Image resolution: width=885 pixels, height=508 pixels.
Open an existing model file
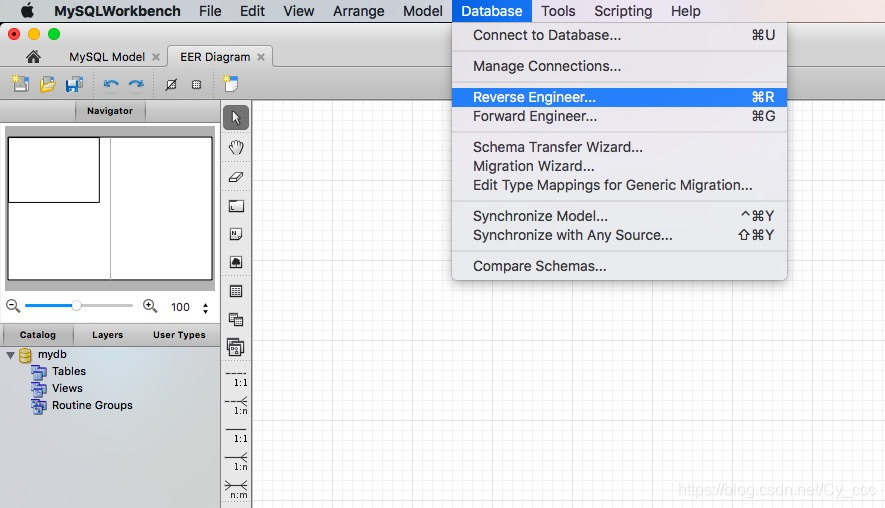click(47, 85)
